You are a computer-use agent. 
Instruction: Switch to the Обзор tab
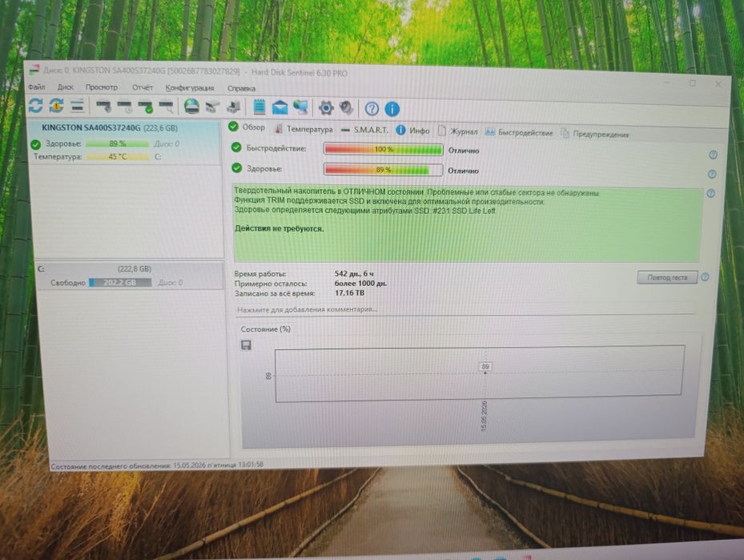coord(247,127)
